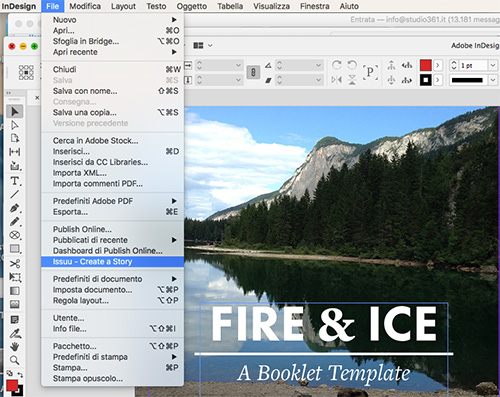Open the Testo menu
Screen dimensions: 500x397
(156, 6)
